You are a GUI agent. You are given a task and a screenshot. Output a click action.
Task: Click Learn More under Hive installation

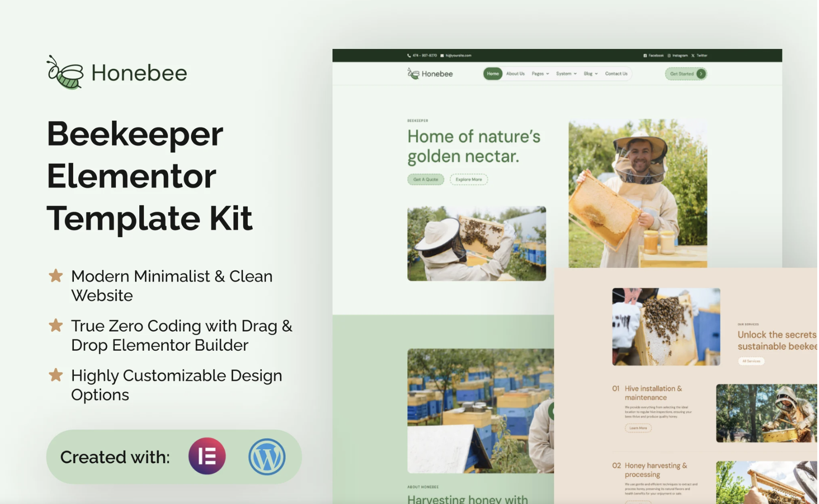click(638, 428)
